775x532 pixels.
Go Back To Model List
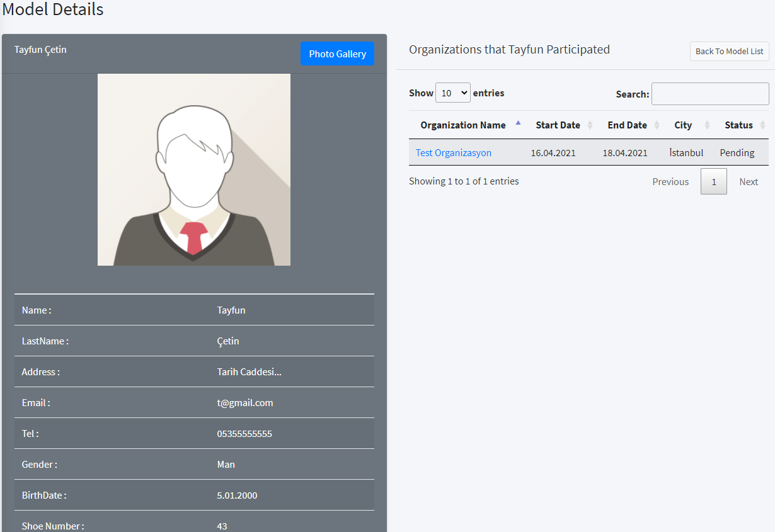coord(729,51)
